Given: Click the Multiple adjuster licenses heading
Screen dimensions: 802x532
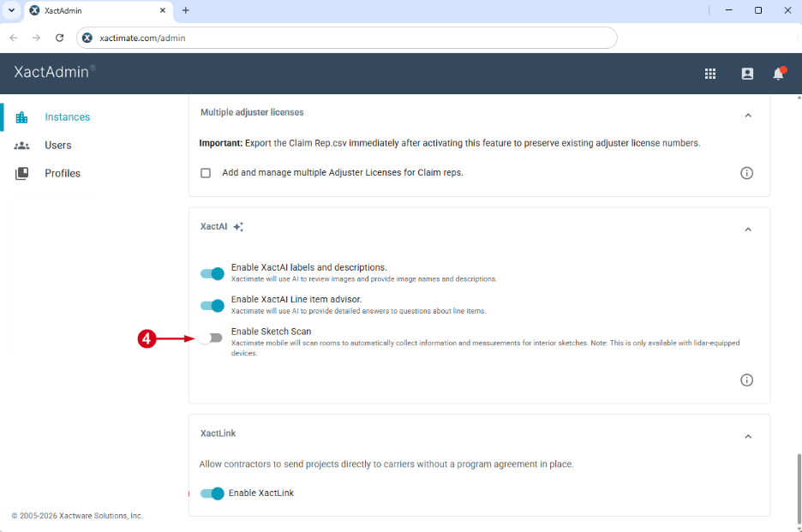Looking at the screenshot, I should [252, 112].
